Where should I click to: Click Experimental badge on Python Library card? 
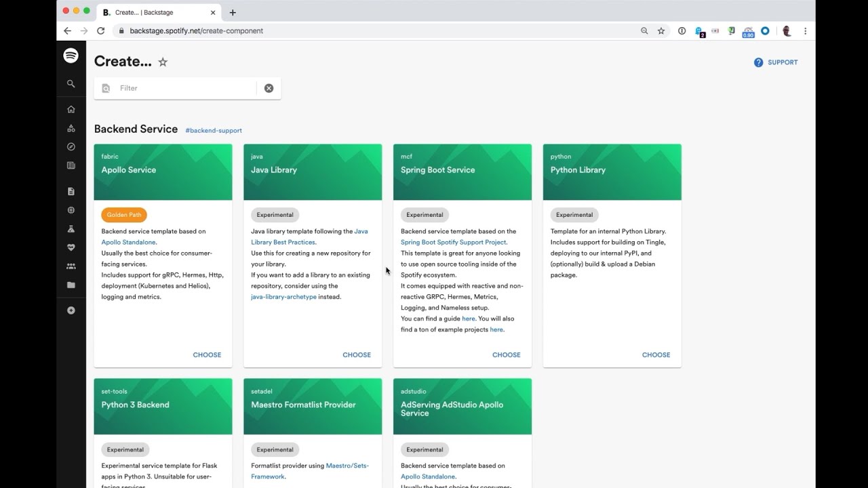pyautogui.click(x=574, y=215)
